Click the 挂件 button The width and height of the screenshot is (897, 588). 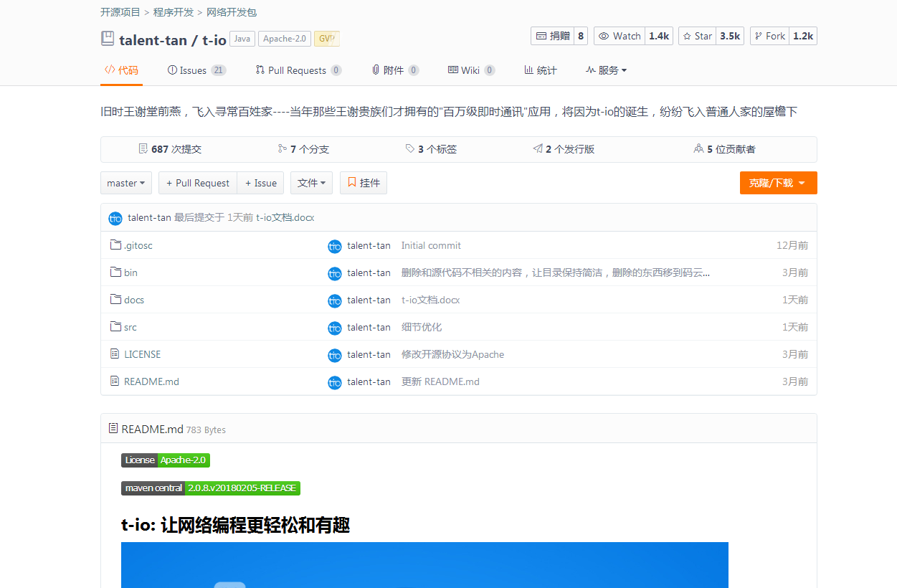[364, 183]
